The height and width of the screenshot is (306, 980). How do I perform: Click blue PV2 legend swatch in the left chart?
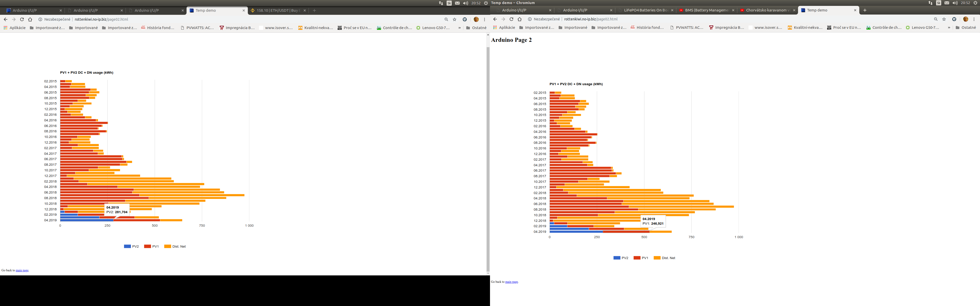127,247
